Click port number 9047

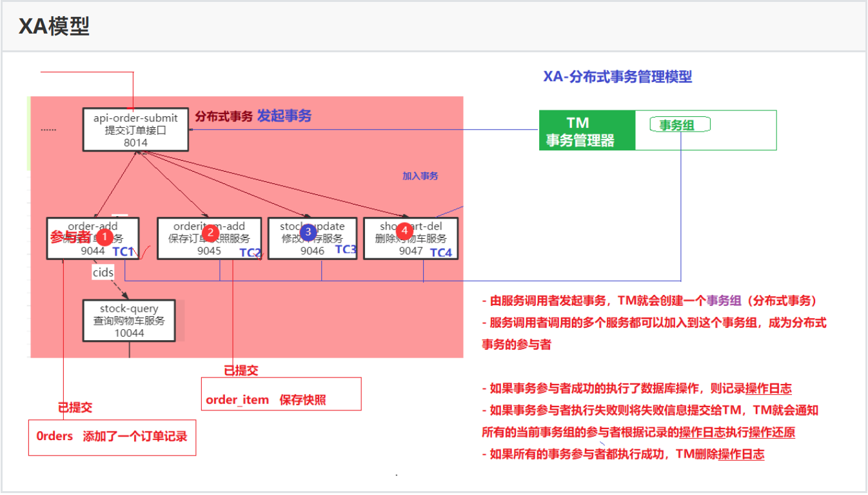[x=411, y=251]
